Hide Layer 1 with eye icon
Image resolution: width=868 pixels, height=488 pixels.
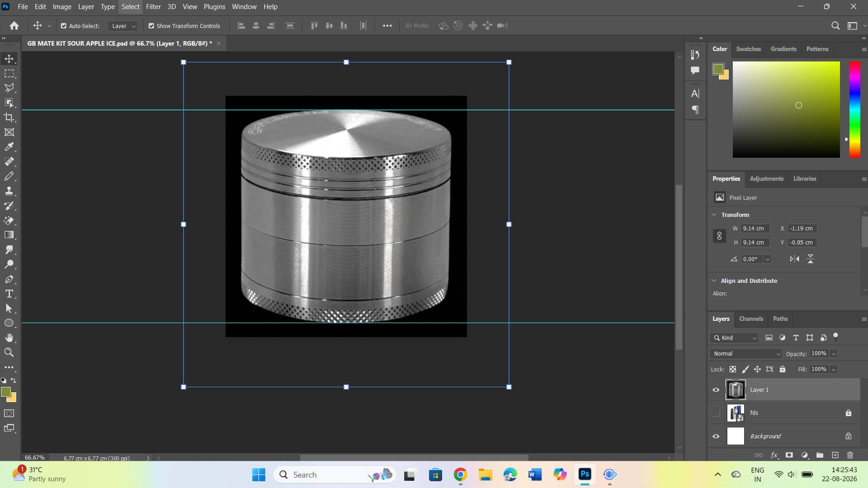click(x=716, y=390)
